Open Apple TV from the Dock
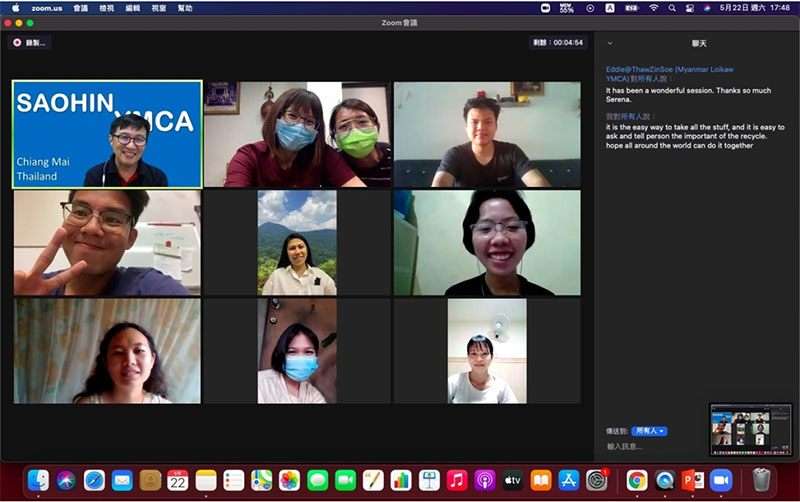Viewport: 800px width, 502px height. pos(513,480)
